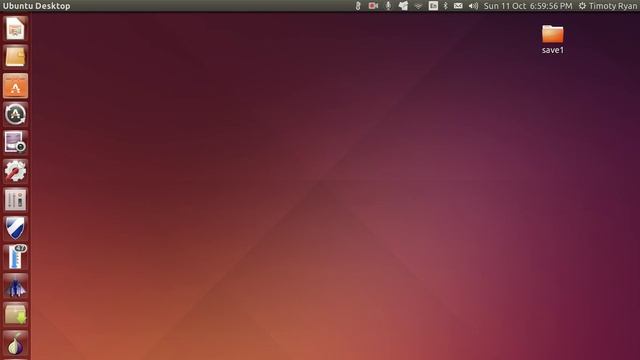
Task: Open the package installer box icon
Action: (x=16, y=314)
